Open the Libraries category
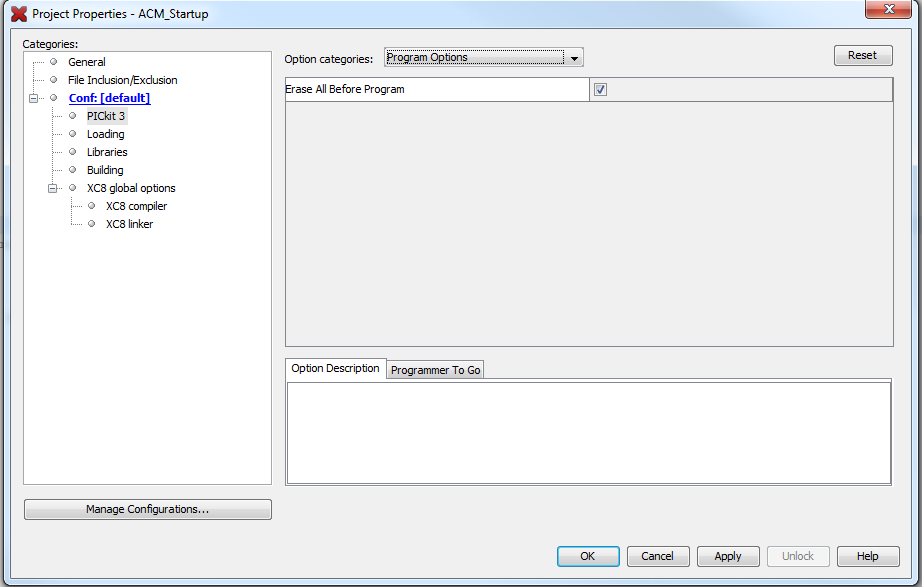This screenshot has width=922, height=587. (107, 152)
